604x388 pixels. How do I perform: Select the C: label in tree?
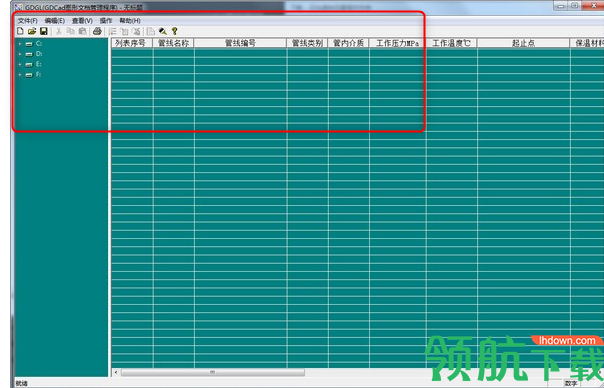[39, 44]
